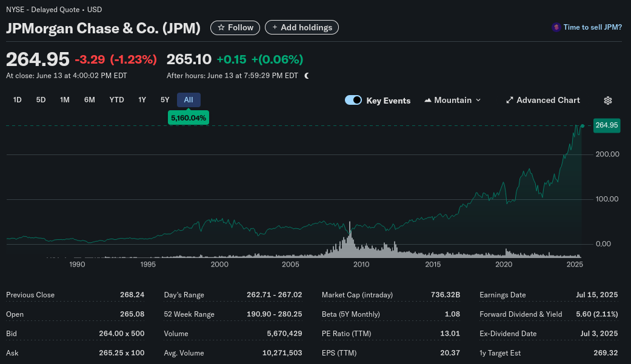Select the 6M time range
The width and height of the screenshot is (631, 364).
pyautogui.click(x=89, y=100)
